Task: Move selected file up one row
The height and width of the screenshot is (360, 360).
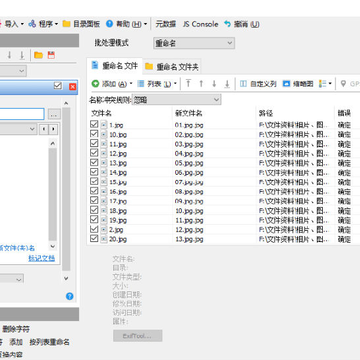Action: coord(201,84)
